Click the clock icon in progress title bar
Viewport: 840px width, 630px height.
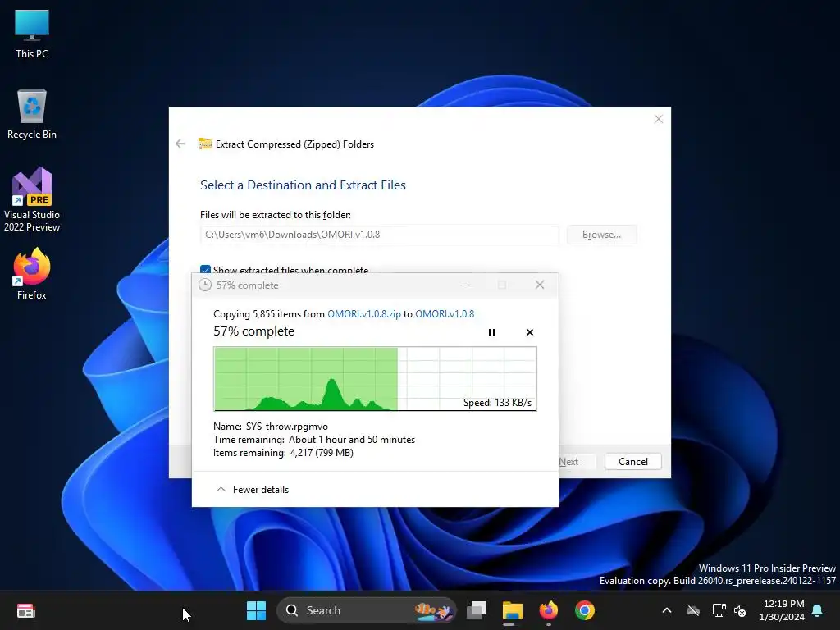click(204, 285)
